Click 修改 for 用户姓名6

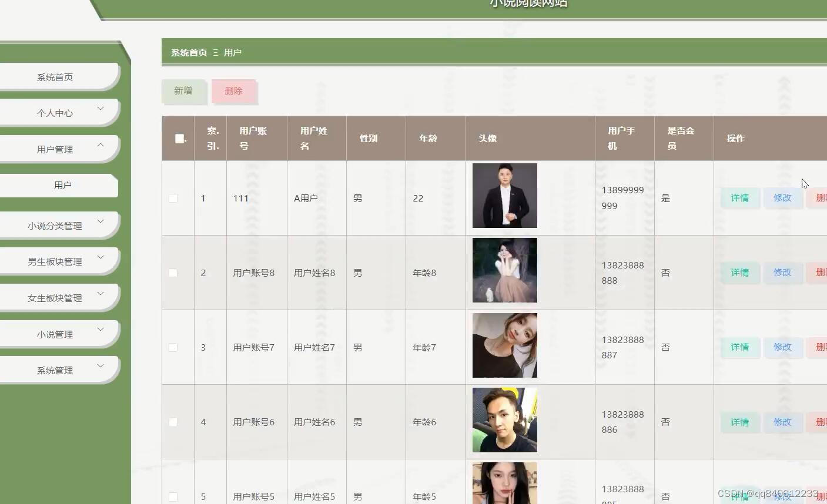click(x=782, y=422)
